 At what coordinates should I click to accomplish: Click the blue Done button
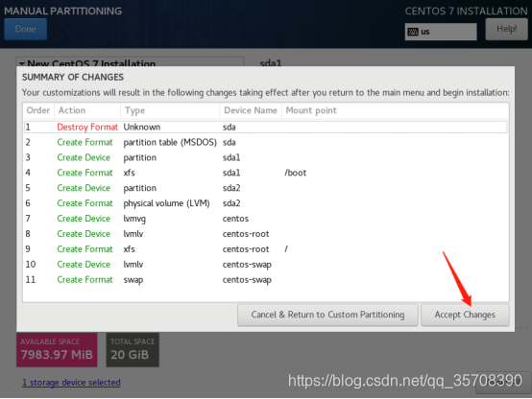[25, 29]
